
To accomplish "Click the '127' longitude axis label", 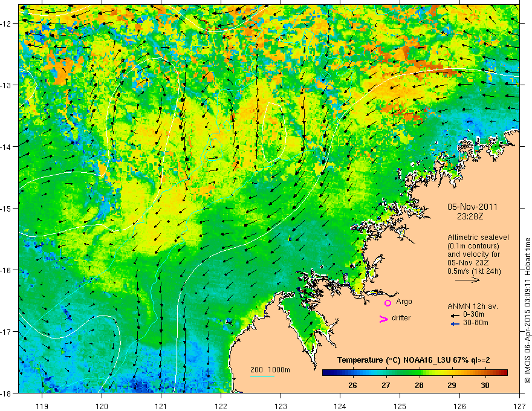I will pyautogui.click(x=519, y=406).
